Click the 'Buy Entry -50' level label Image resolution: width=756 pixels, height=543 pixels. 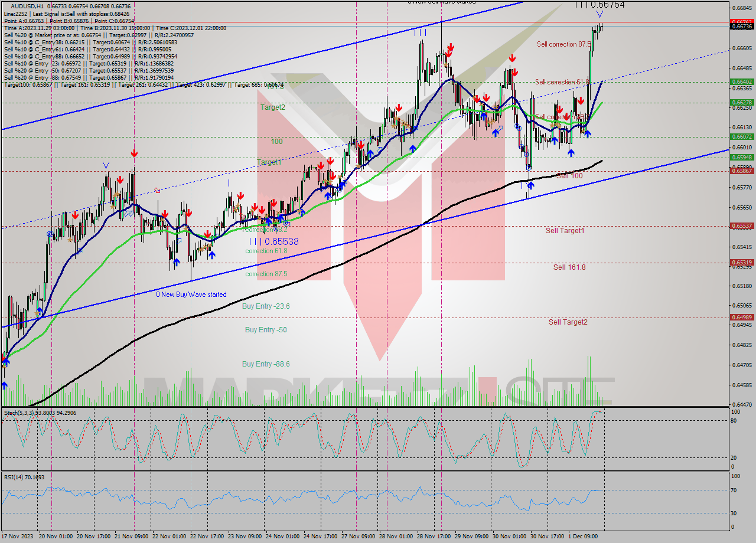(265, 329)
